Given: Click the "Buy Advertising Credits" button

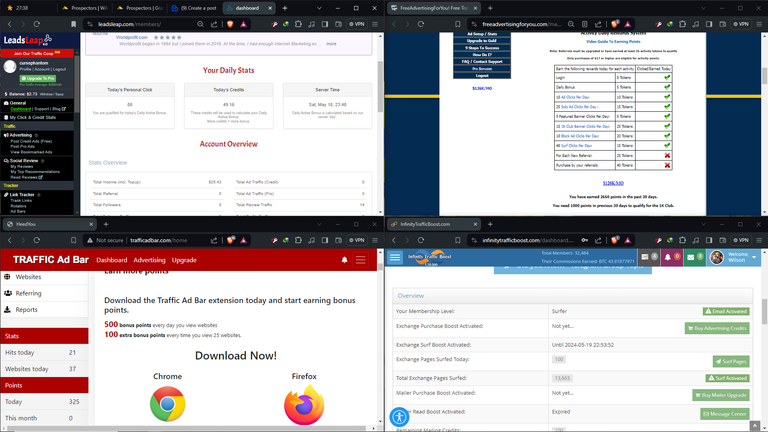Looking at the screenshot, I should pyautogui.click(x=717, y=329).
